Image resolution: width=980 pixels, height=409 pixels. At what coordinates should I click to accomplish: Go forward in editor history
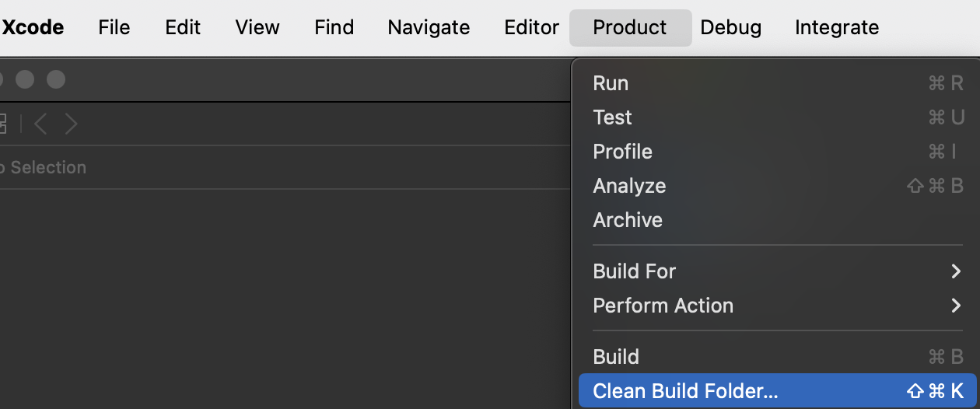(x=71, y=124)
